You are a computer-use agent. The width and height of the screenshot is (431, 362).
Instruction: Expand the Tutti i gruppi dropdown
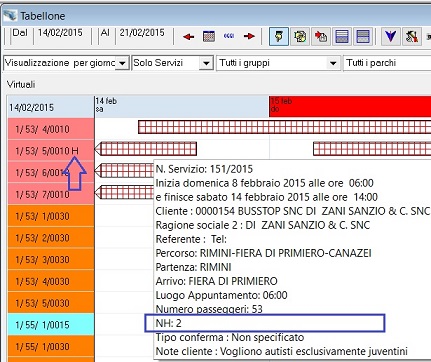click(x=332, y=63)
